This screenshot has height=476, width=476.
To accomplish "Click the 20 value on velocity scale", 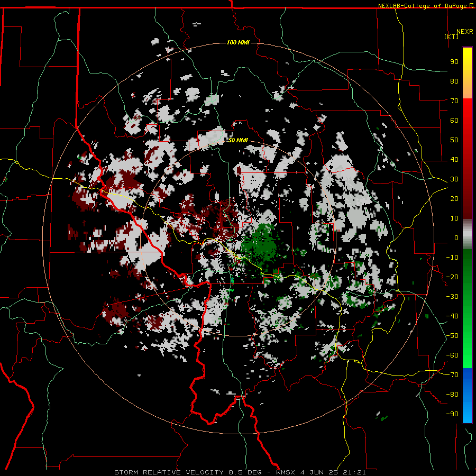I will pos(454,198).
